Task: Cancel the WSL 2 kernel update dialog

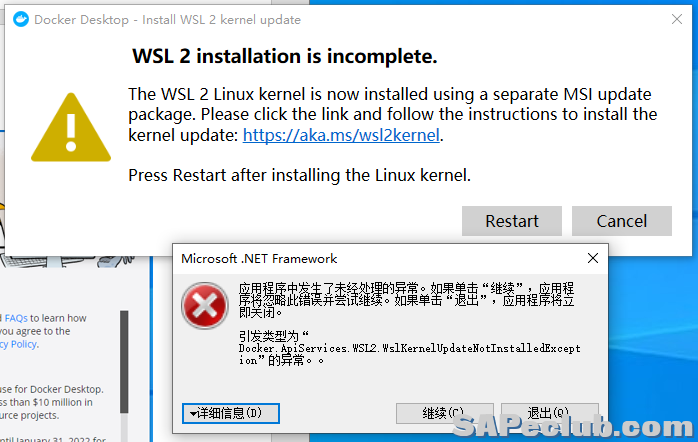Action: click(621, 221)
